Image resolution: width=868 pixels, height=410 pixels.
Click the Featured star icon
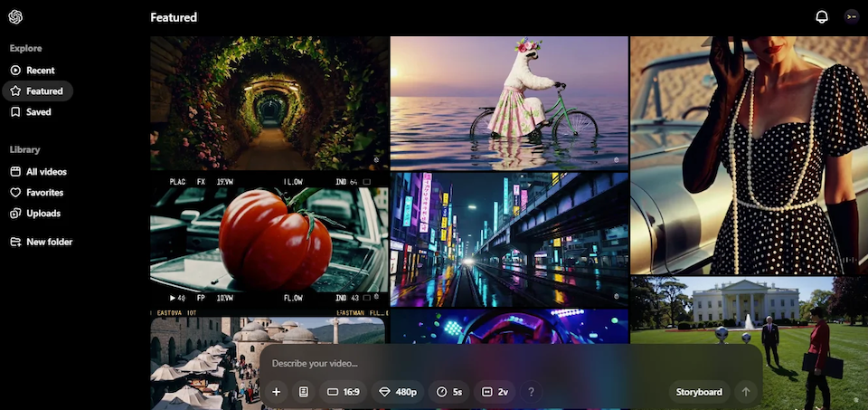(x=15, y=91)
